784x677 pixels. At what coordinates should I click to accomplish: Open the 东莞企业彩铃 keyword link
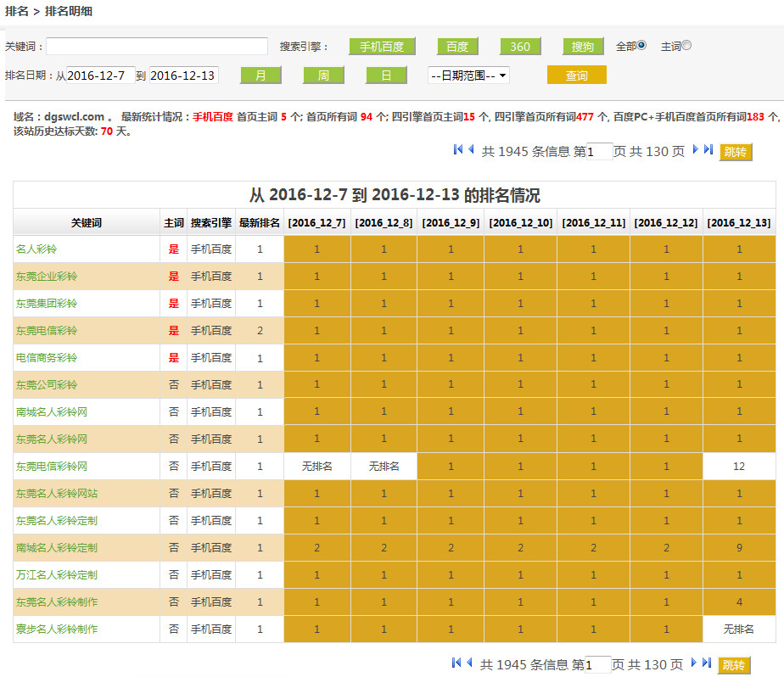[47, 277]
